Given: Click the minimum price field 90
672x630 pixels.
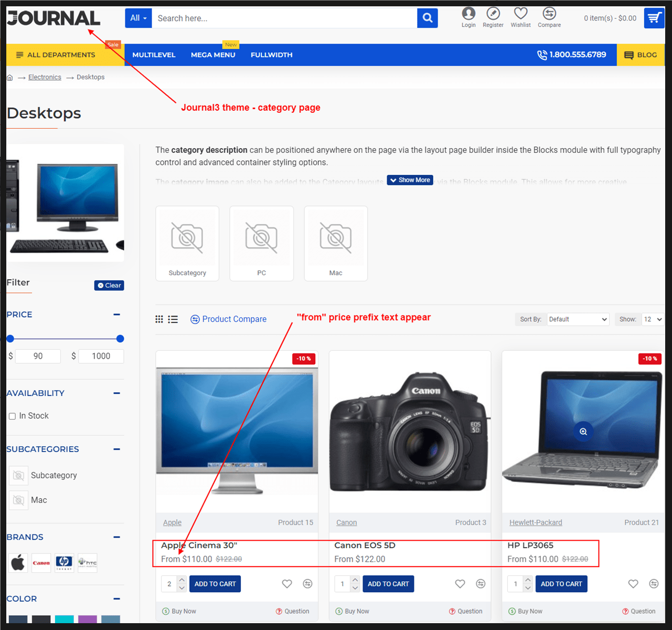Looking at the screenshot, I should pyautogui.click(x=38, y=356).
